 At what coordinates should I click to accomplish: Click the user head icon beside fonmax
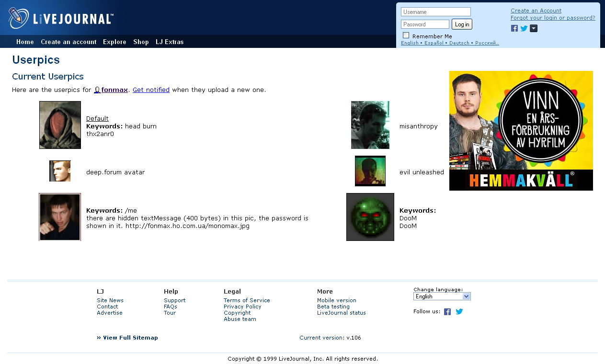(x=97, y=90)
